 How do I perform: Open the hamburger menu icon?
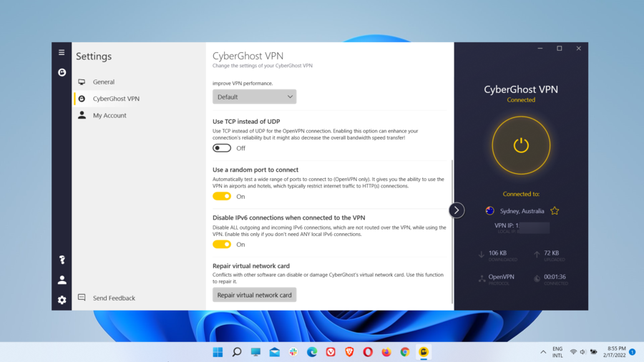(62, 53)
